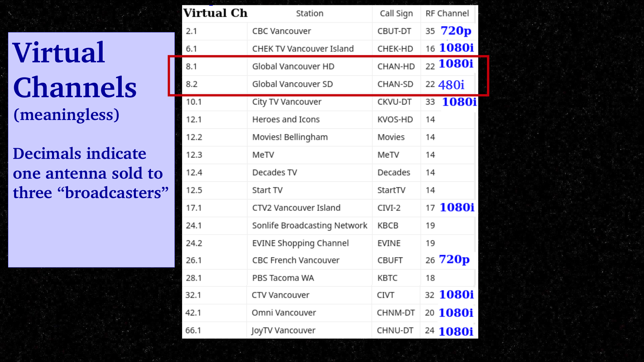The image size is (644, 362).
Task: Click Global Vancouver HD station entry
Action: pos(293,66)
